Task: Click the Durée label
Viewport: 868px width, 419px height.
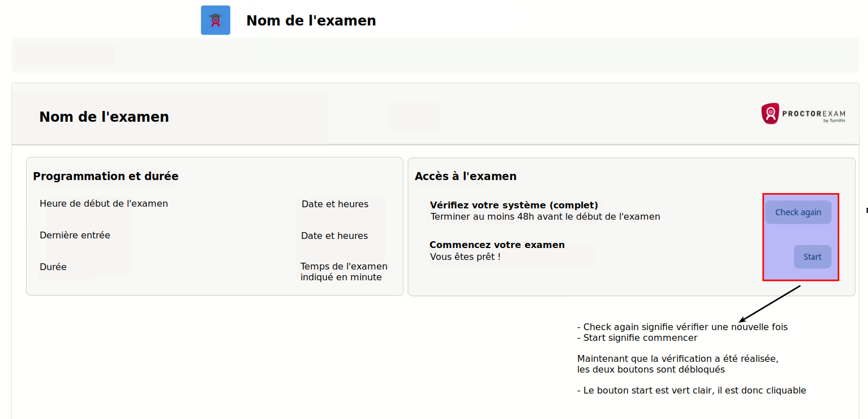Action: [x=53, y=267]
